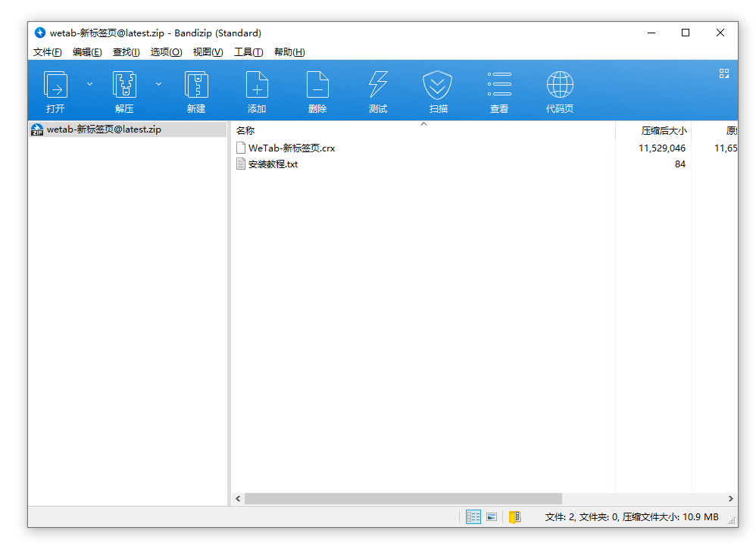Minimize the Bandizip window
756x549 pixels.
pyautogui.click(x=651, y=33)
